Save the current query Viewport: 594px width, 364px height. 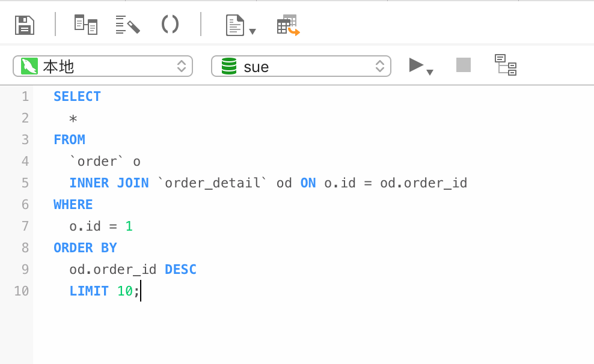click(x=24, y=24)
